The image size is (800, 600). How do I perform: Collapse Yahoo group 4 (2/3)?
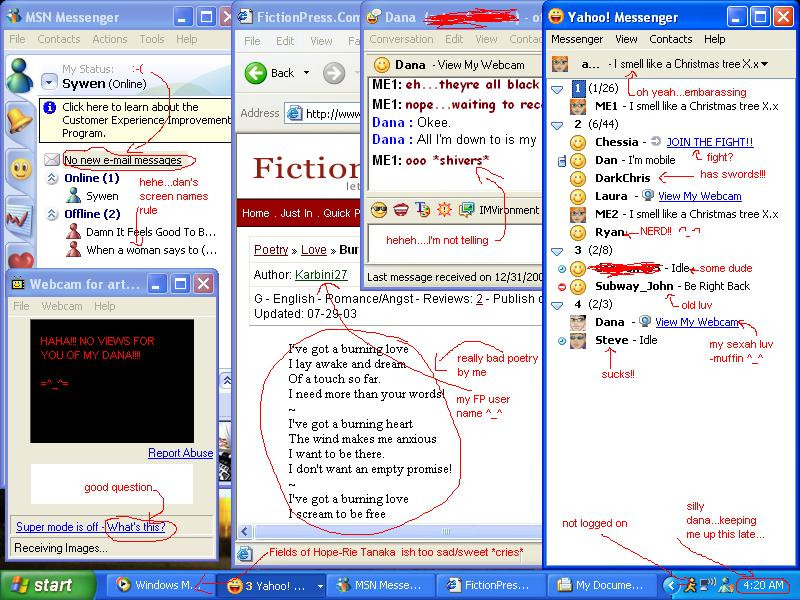click(558, 305)
